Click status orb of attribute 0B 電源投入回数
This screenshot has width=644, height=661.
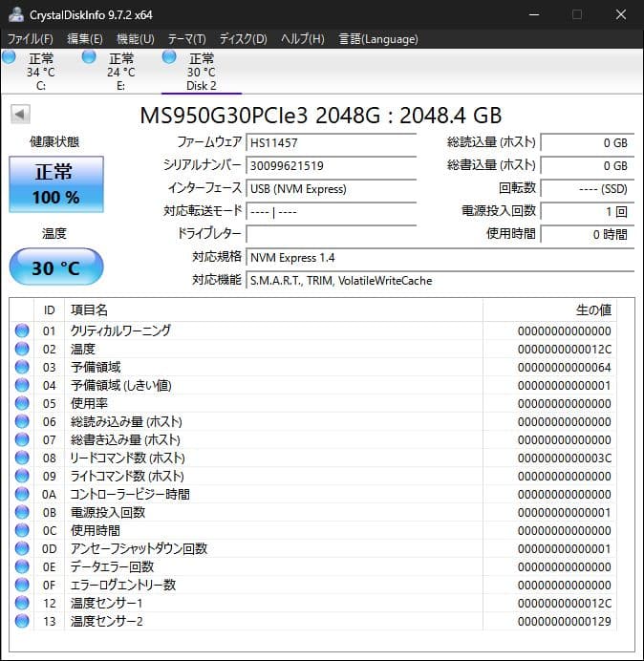22,512
